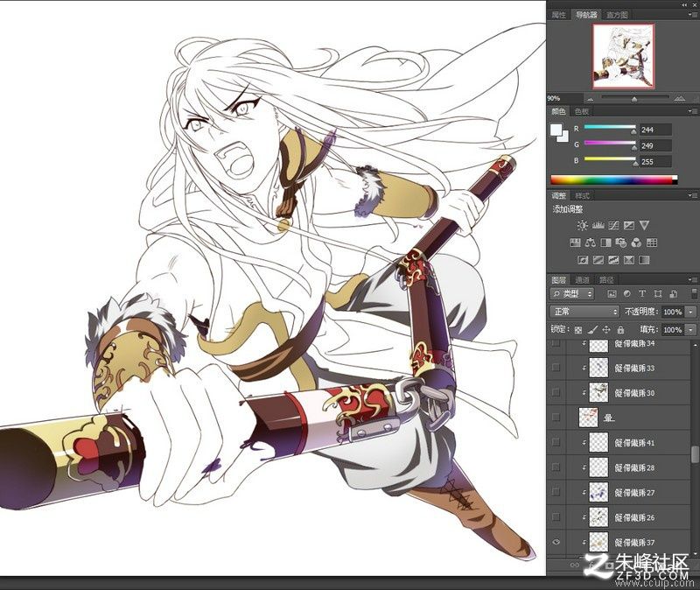700x590 pixels.
Task: Open the 不透明度 opacity slider arrow
Action: point(691,312)
